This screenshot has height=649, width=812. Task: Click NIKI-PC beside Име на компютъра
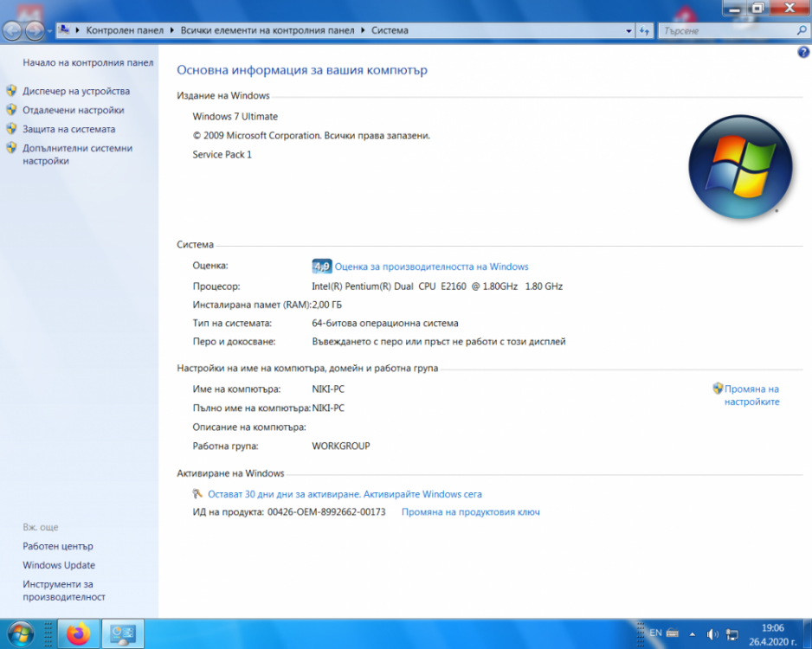click(x=328, y=389)
